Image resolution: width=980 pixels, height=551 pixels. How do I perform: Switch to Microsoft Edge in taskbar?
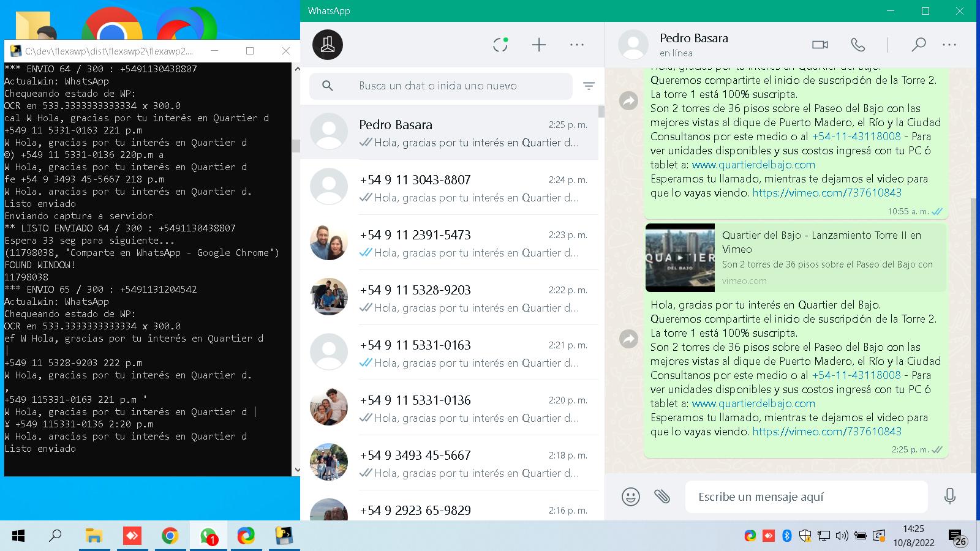(246, 536)
